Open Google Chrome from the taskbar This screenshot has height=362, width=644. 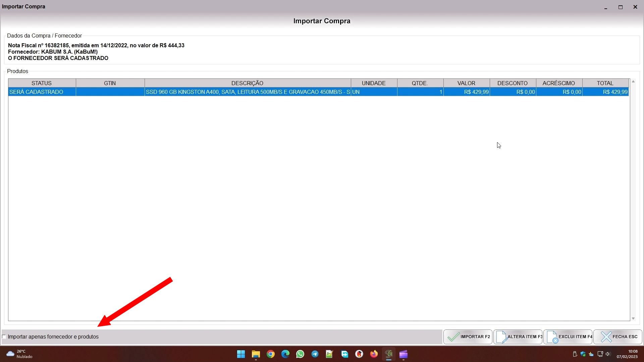point(271,354)
